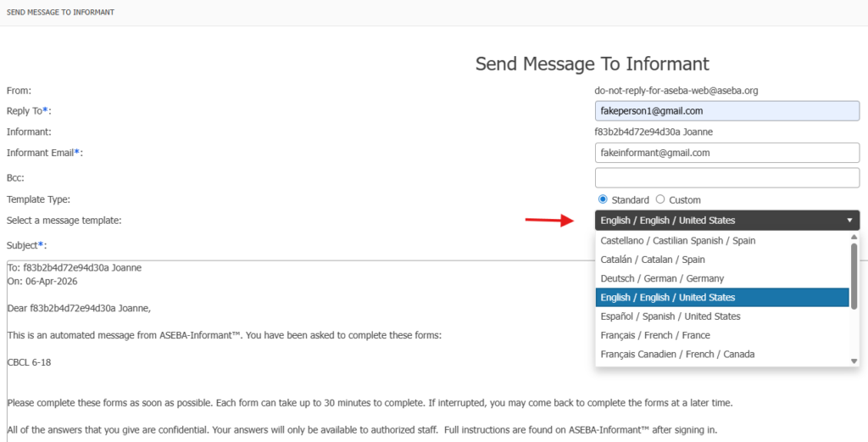Click the dropdown list scroll-up arrow
The width and height of the screenshot is (868, 442).
(854, 238)
